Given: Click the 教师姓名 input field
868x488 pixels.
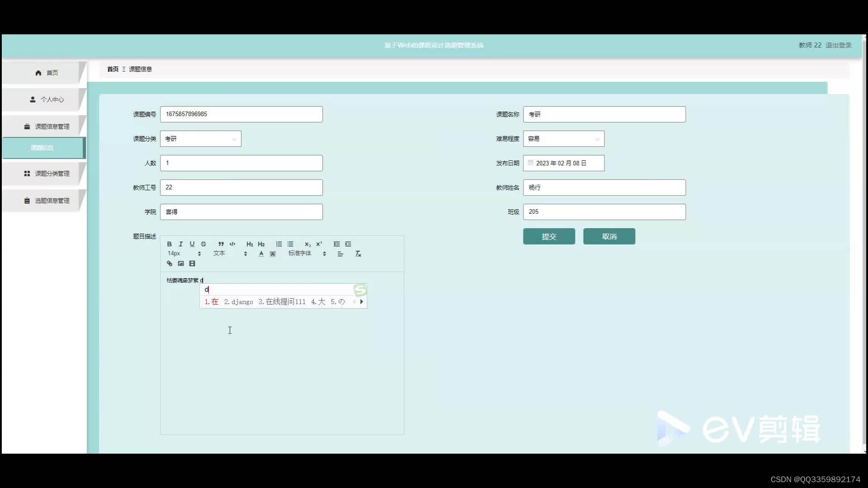Looking at the screenshot, I should 604,188.
